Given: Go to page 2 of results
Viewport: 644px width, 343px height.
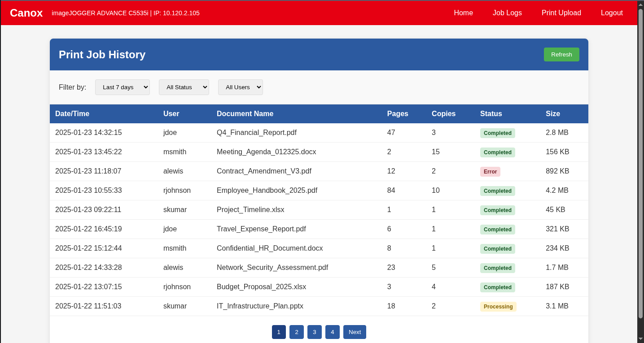Looking at the screenshot, I should click(297, 332).
